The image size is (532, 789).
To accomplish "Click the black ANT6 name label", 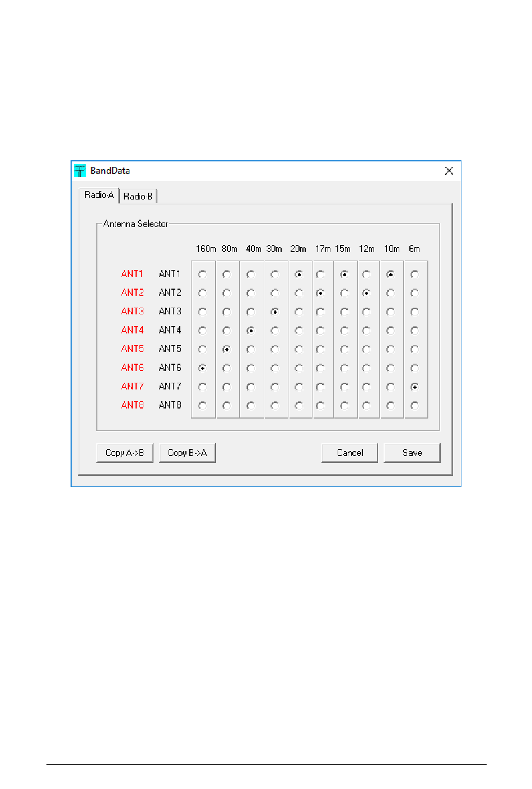I will [170, 368].
